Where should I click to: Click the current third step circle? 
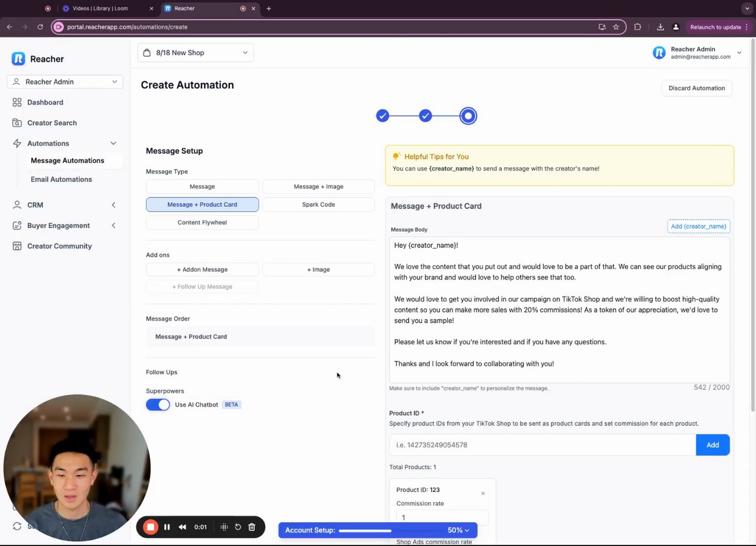pos(468,116)
